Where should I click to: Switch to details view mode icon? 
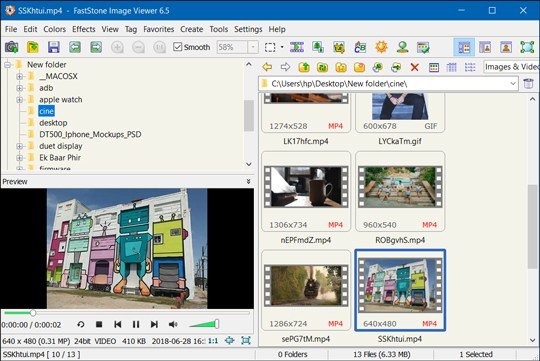pos(451,67)
